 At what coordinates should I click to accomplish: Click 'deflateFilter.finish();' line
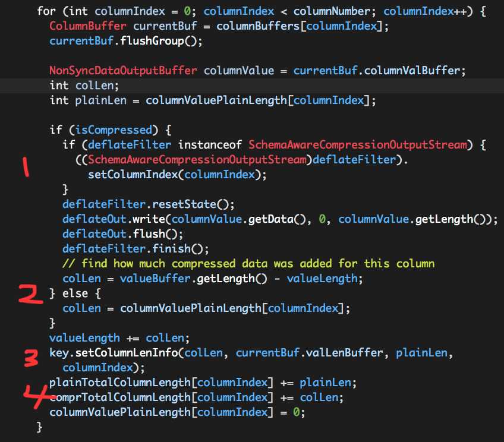pos(136,248)
